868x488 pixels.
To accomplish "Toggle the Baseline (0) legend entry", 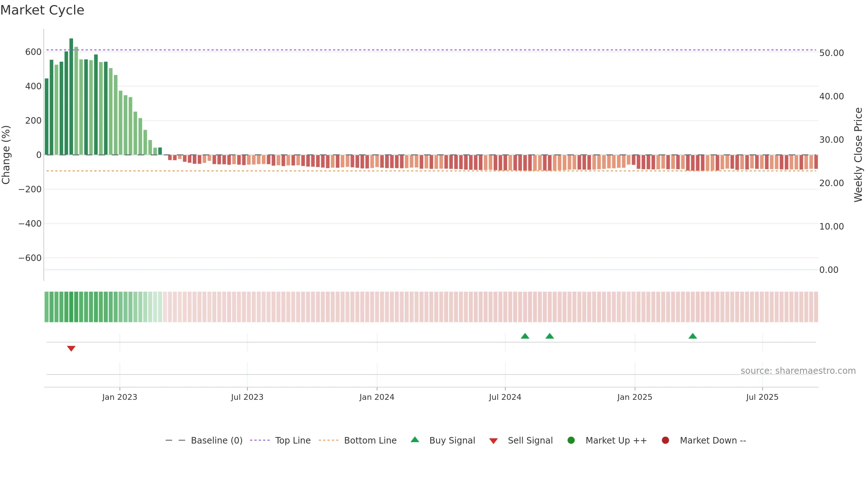I will 217,440.
